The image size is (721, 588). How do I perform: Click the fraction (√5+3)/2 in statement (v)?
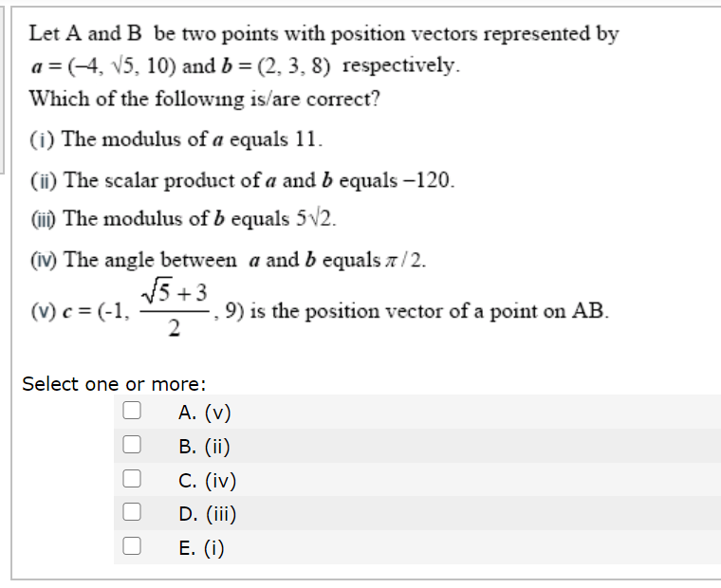175,307
